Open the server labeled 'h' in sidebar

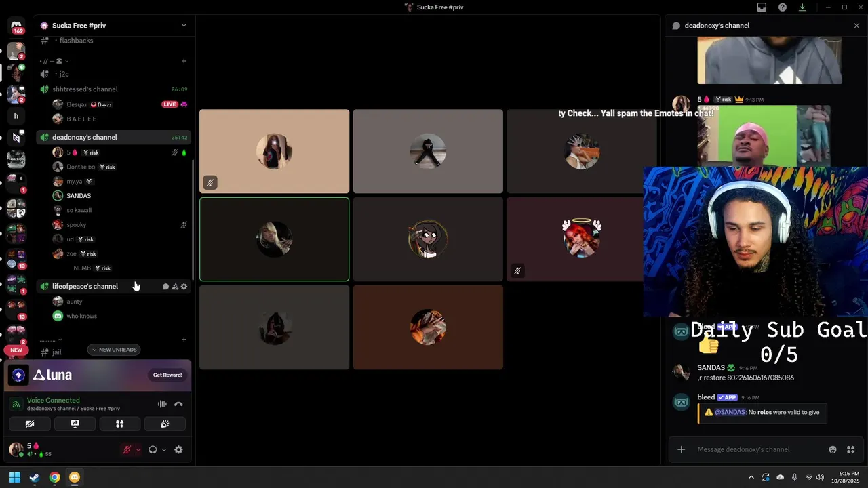coord(16,116)
